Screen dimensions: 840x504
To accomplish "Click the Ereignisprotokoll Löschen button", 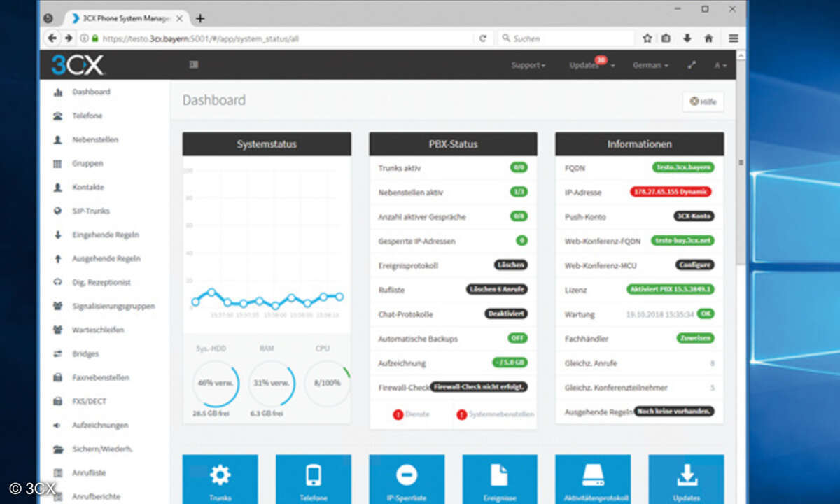I will [x=510, y=265].
